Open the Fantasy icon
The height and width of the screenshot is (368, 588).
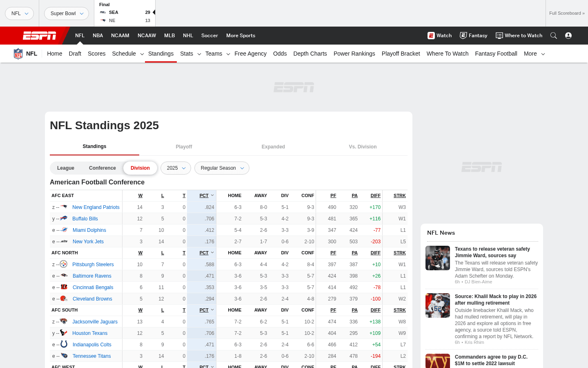(x=463, y=36)
